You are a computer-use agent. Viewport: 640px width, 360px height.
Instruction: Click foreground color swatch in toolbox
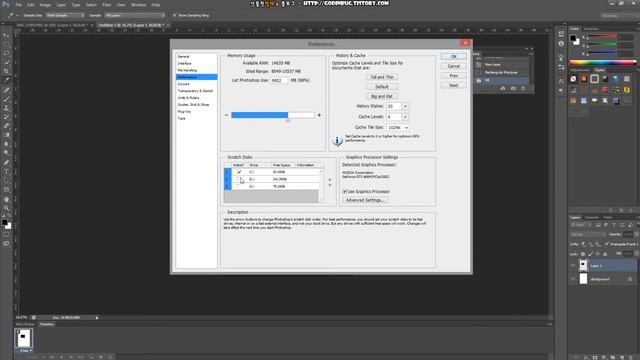pos(4,222)
